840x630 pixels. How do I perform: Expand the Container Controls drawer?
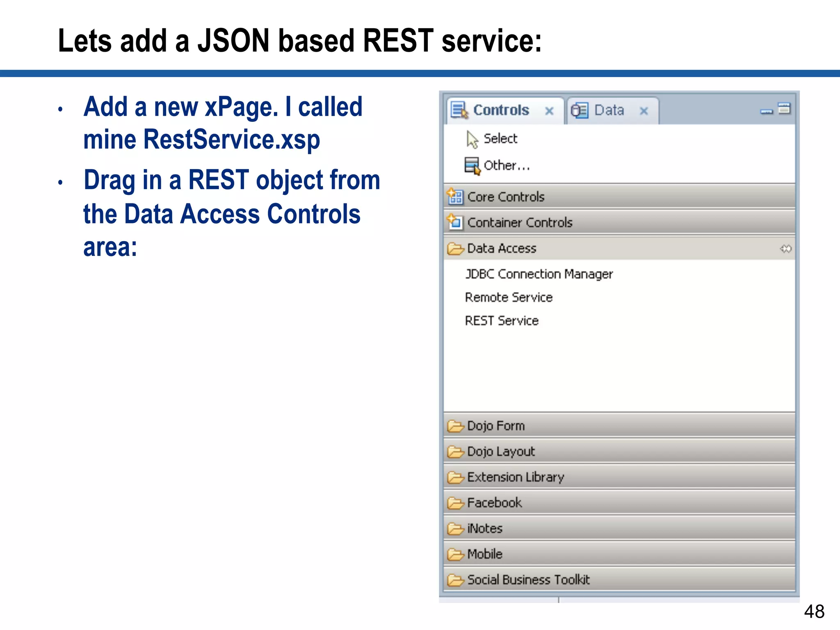pos(619,223)
